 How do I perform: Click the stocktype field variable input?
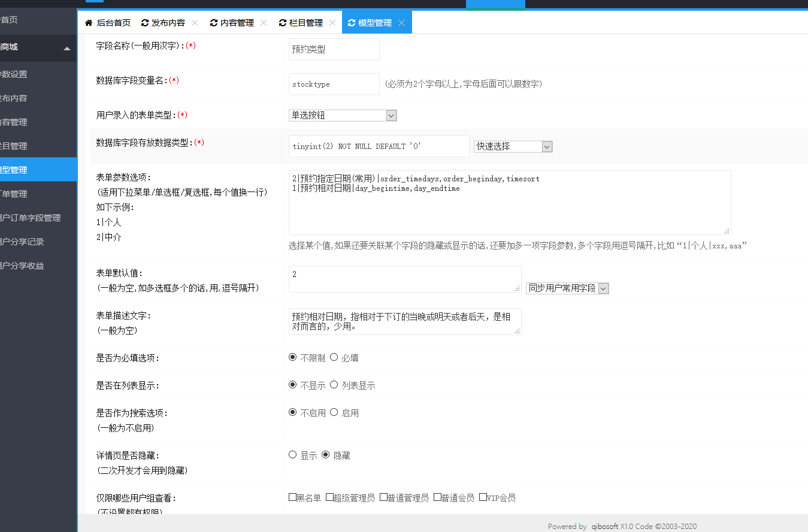[x=334, y=84]
